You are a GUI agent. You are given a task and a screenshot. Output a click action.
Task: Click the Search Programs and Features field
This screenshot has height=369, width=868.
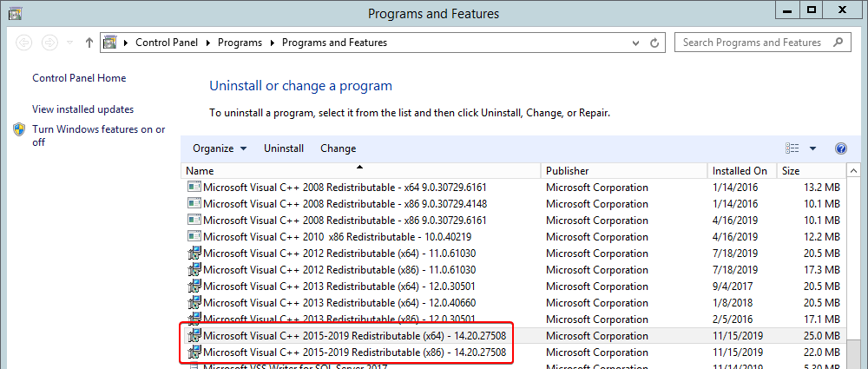pos(752,43)
